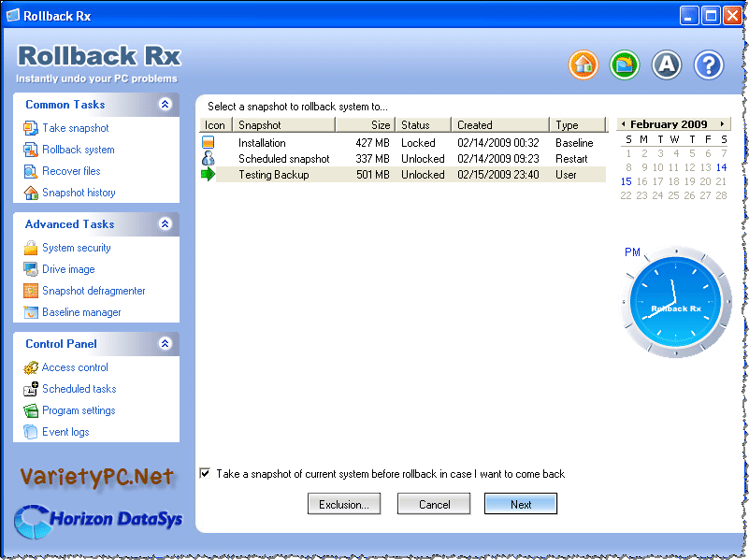Select the Scheduled snapshot row
The height and width of the screenshot is (560, 749).
point(283,159)
